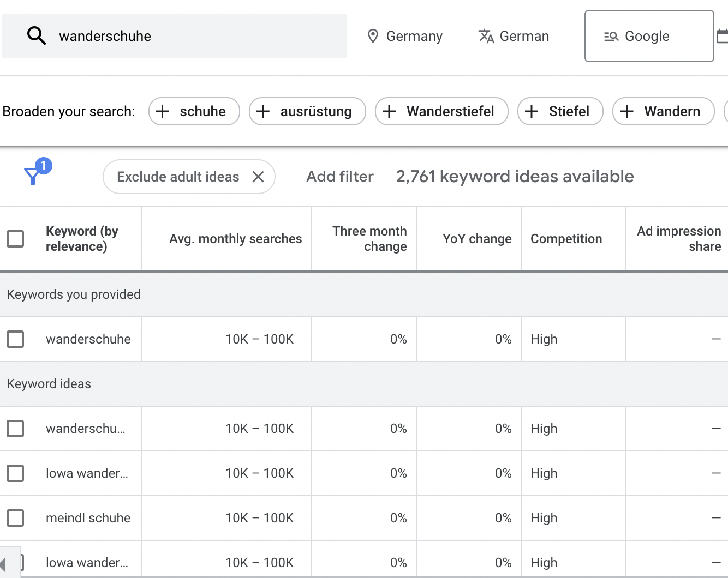The height and width of the screenshot is (578, 728).
Task: Click Add filter link
Action: (x=339, y=177)
